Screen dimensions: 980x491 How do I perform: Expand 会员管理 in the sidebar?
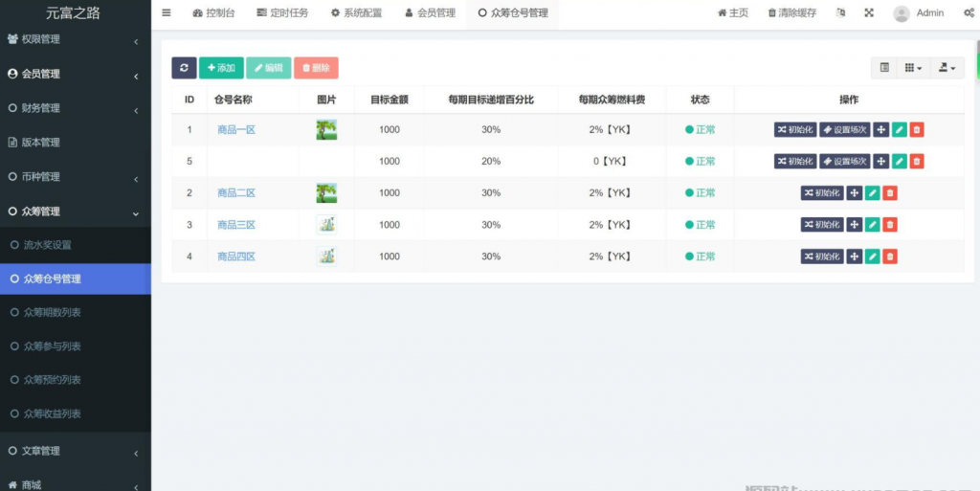[75, 74]
